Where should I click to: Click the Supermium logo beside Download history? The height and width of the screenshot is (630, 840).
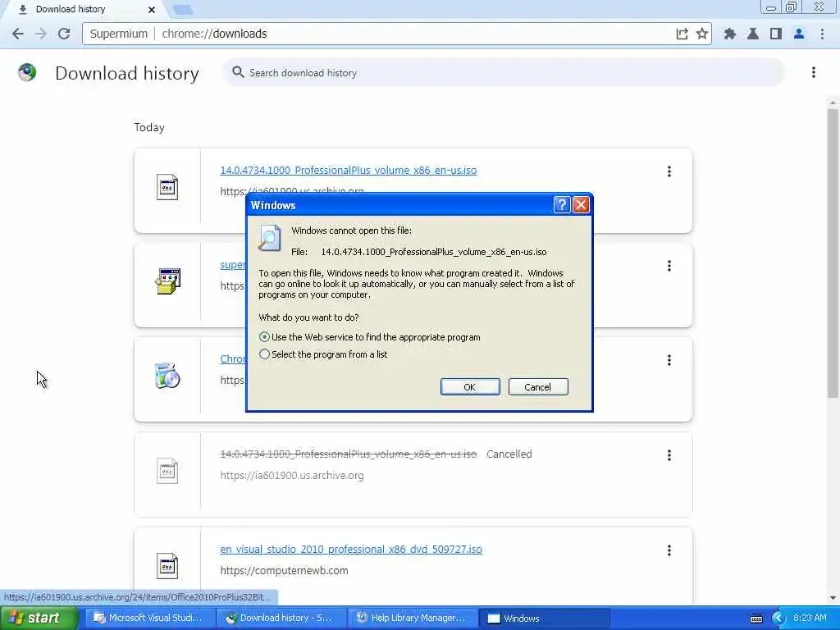pos(27,72)
